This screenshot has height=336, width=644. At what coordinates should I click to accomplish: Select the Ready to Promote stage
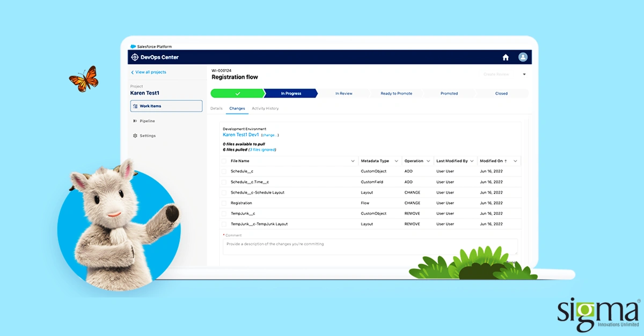pyautogui.click(x=397, y=93)
